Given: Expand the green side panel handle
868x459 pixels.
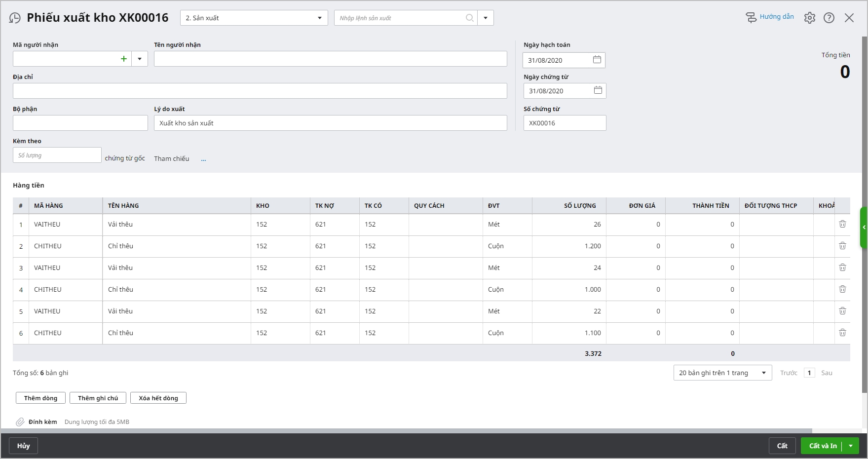Looking at the screenshot, I should [864, 228].
